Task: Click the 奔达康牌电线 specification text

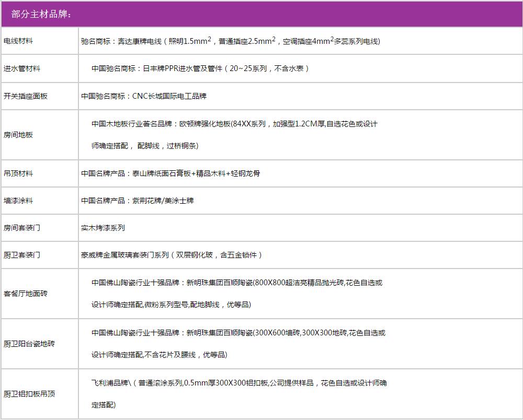Action: click(231, 41)
